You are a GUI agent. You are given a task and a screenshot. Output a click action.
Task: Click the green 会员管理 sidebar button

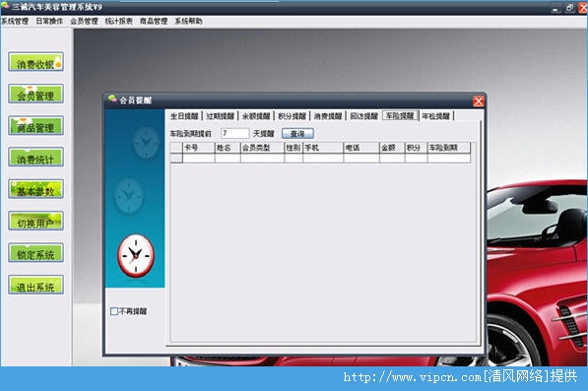point(35,94)
